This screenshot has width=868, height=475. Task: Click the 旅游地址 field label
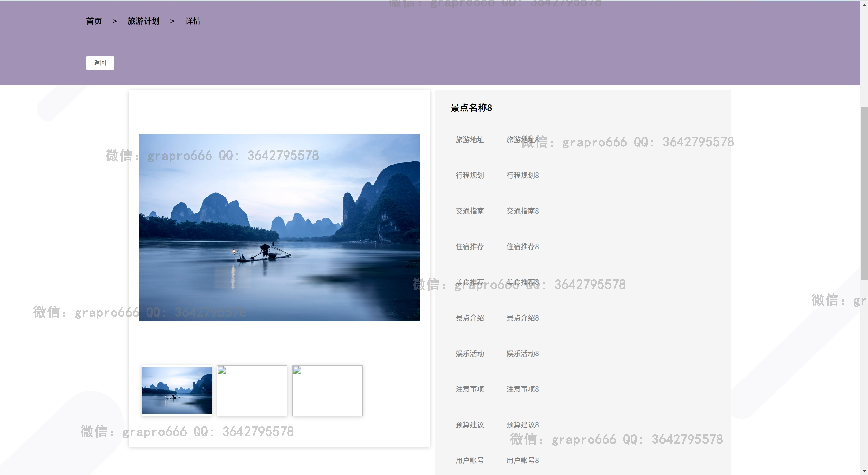(x=469, y=140)
